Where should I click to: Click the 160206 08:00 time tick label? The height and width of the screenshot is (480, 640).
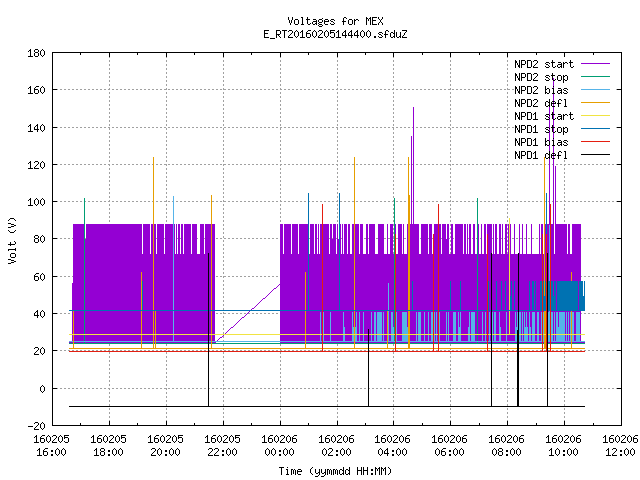pos(507,445)
